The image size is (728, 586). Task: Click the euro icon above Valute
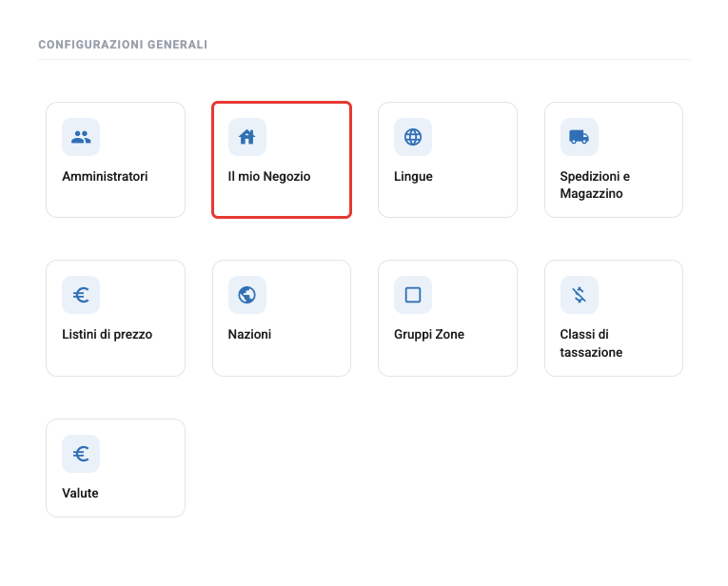tap(81, 454)
